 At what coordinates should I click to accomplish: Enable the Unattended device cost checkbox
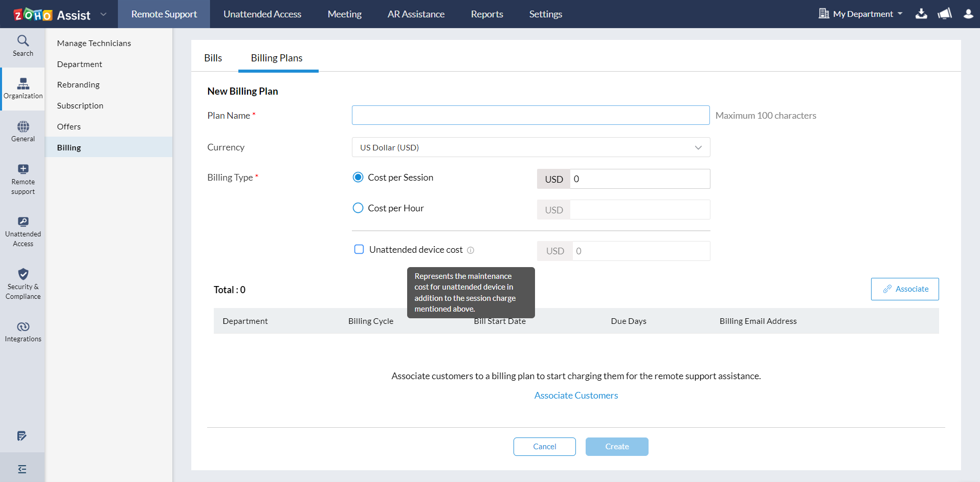point(359,249)
